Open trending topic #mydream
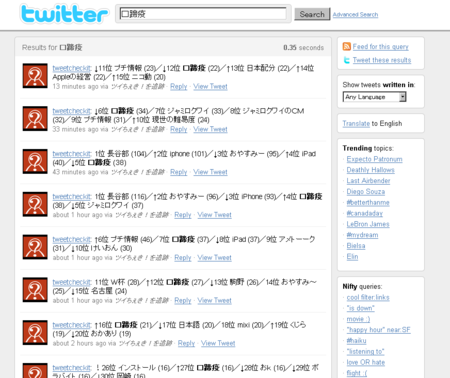The height and width of the screenshot is (378, 450). pyautogui.click(x=362, y=235)
